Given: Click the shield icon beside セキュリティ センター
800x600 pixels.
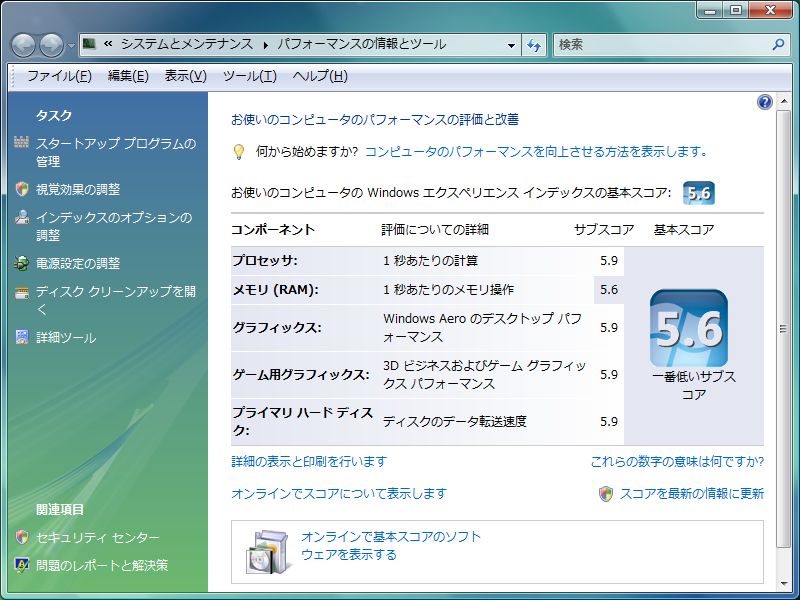Looking at the screenshot, I should (21, 537).
